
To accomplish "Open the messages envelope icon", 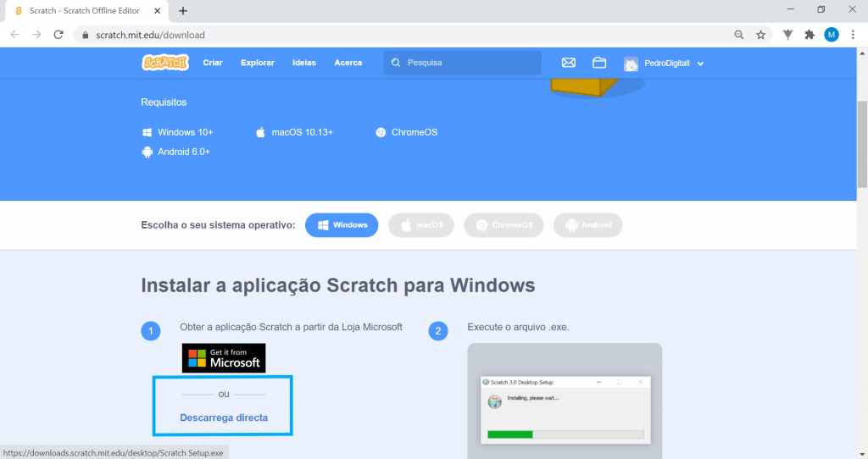I will click(569, 63).
